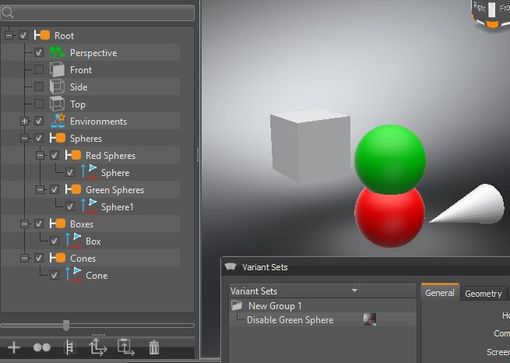This screenshot has width=510, height=363.
Task: Click the Root group node icon
Action: [x=42, y=35]
